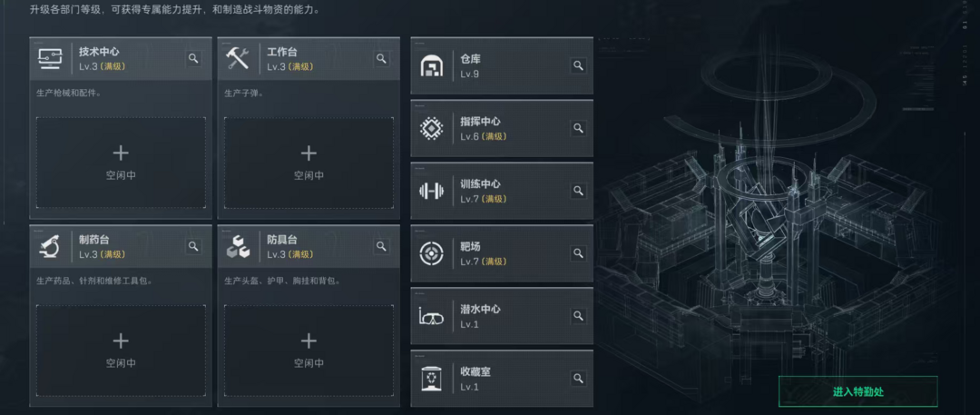Open details via magnifier on 工作台 card
This screenshot has width=980, height=415.
click(381, 59)
